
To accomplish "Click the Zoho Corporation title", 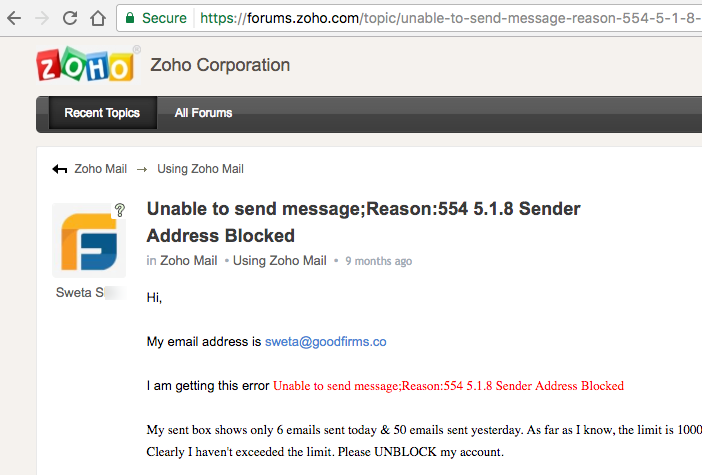I will (220, 66).
